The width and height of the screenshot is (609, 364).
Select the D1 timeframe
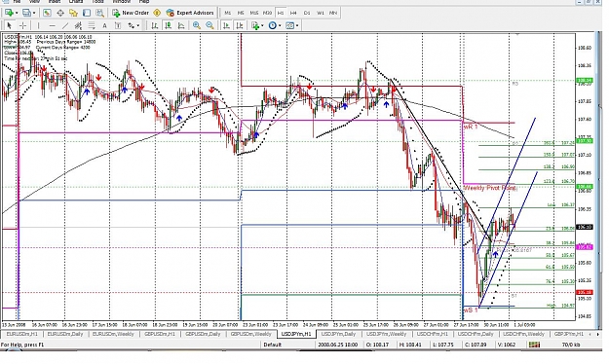tap(307, 13)
